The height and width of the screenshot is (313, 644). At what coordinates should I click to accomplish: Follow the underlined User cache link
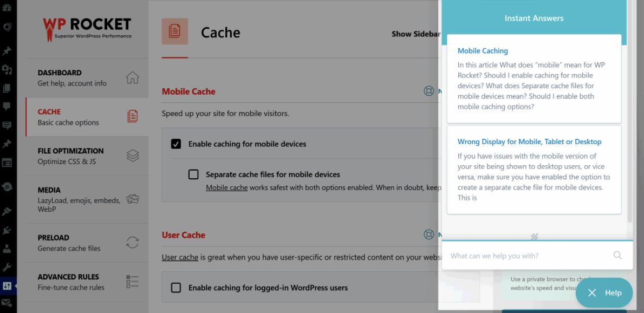click(x=180, y=258)
